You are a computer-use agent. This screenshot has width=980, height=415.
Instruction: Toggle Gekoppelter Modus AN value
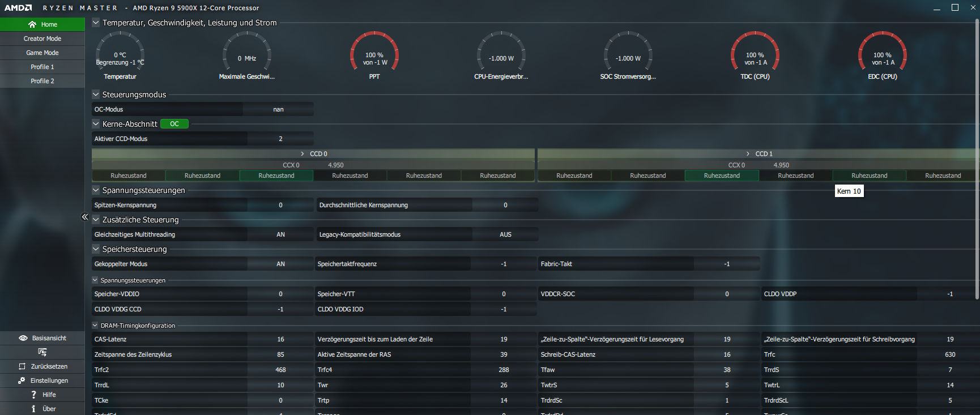[x=280, y=264]
